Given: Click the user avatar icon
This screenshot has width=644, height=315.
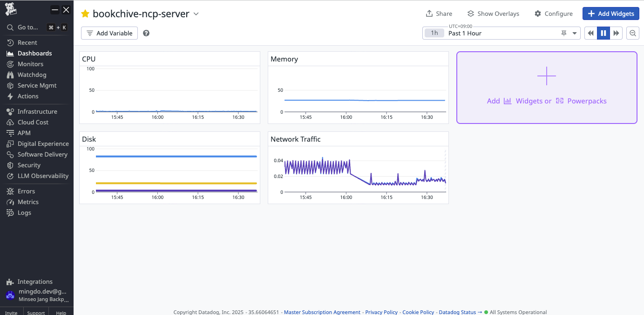Looking at the screenshot, I should coord(10,295).
